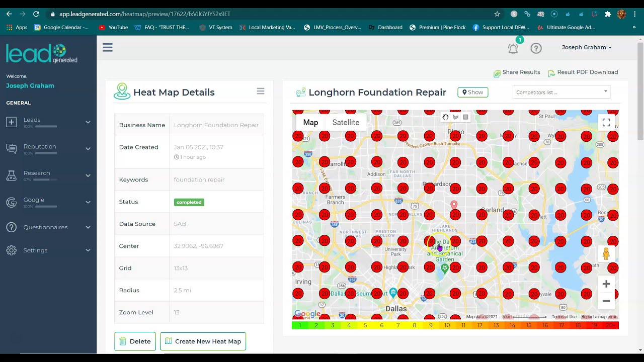Image resolution: width=644 pixels, height=362 pixels.
Task: Open the Dashboard bookmark
Action: pyautogui.click(x=385, y=27)
